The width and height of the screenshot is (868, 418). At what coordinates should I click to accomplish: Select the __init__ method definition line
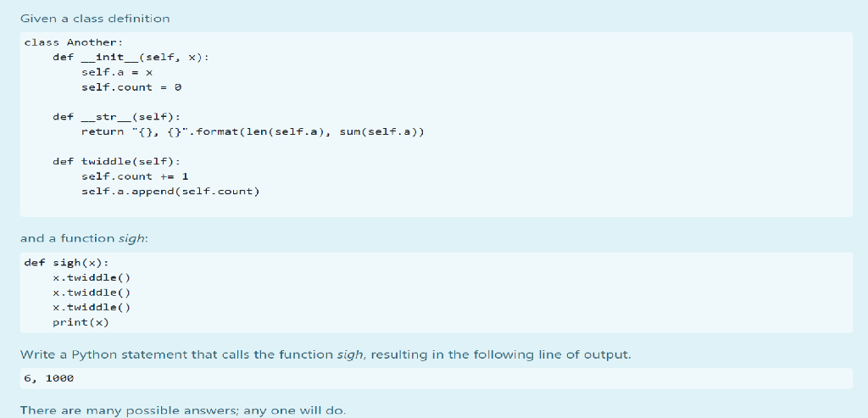pyautogui.click(x=131, y=58)
